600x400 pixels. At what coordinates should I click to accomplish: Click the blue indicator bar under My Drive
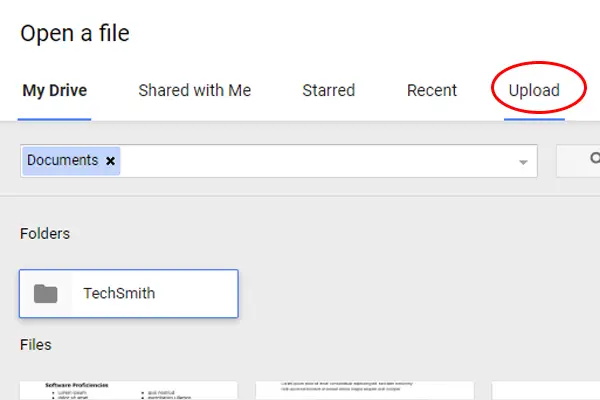pyautogui.click(x=54, y=119)
